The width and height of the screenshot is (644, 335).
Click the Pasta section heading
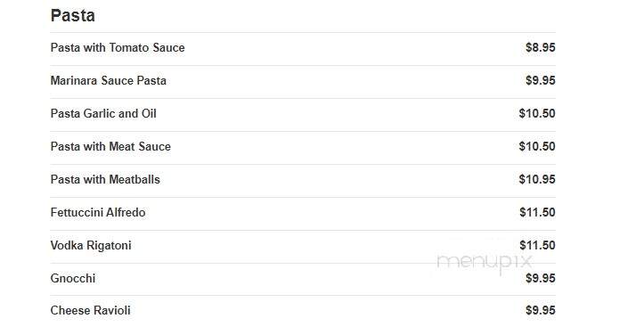point(73,16)
